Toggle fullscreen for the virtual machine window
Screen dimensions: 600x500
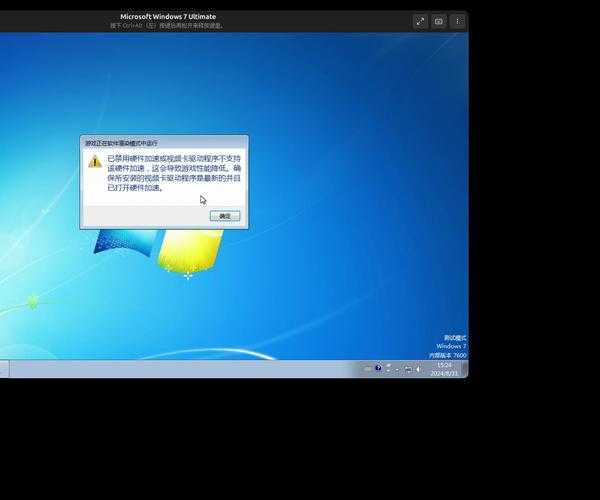tap(420, 21)
